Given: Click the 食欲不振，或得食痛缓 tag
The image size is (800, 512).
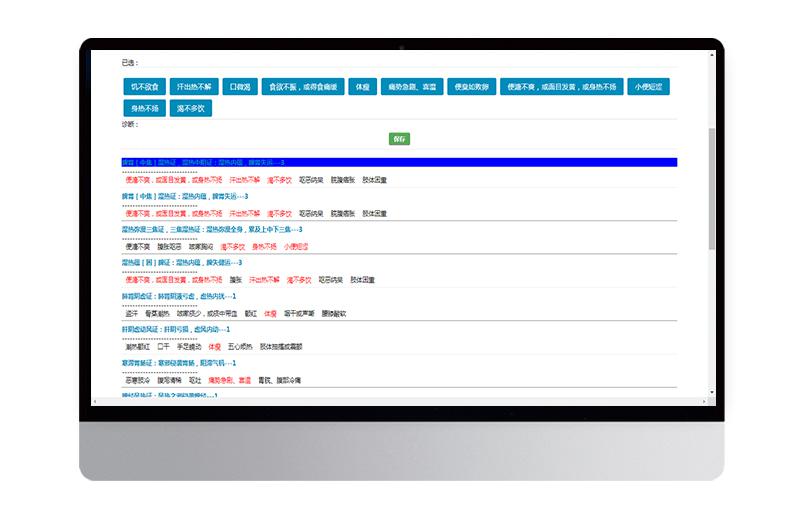Looking at the screenshot, I should [303, 87].
